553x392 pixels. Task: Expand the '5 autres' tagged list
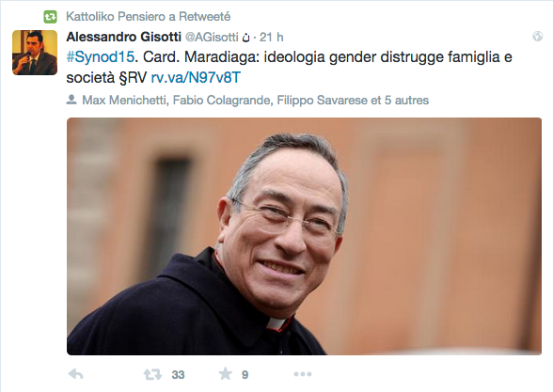point(406,100)
